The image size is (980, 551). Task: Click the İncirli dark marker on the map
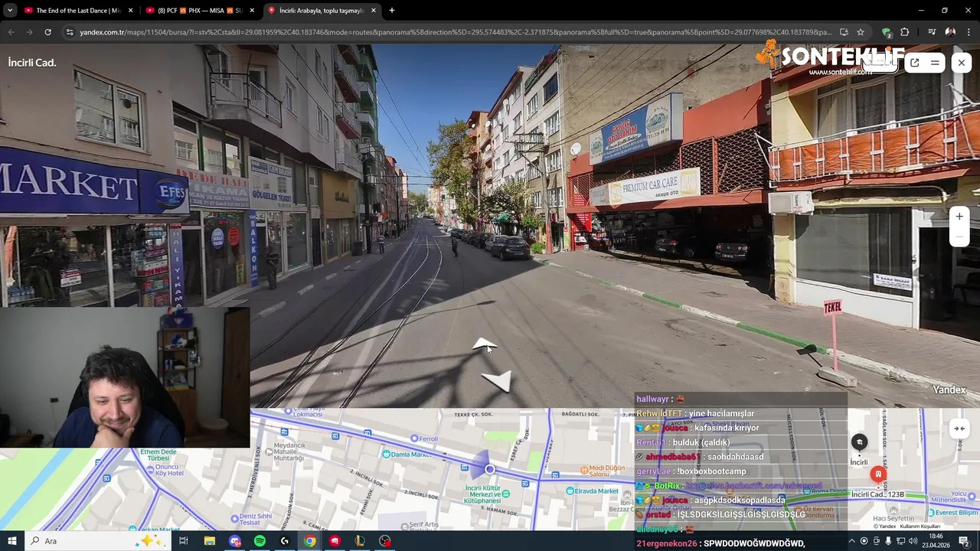coord(859,442)
